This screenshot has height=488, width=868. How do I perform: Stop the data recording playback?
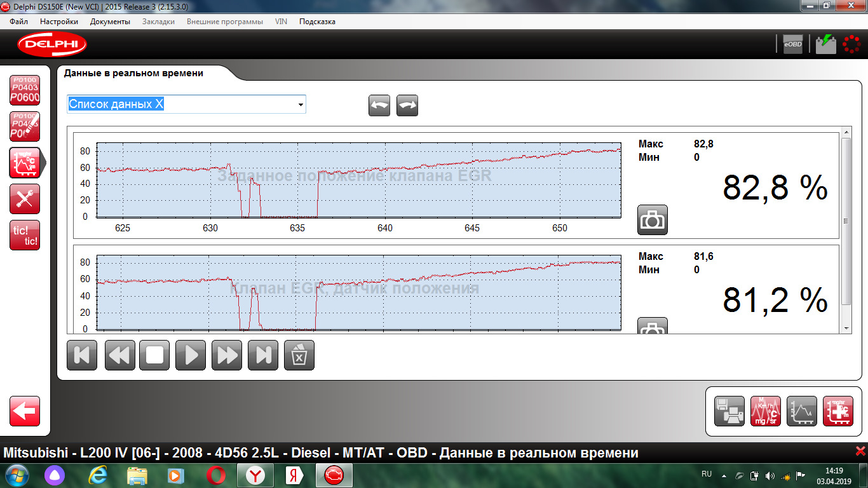[154, 355]
